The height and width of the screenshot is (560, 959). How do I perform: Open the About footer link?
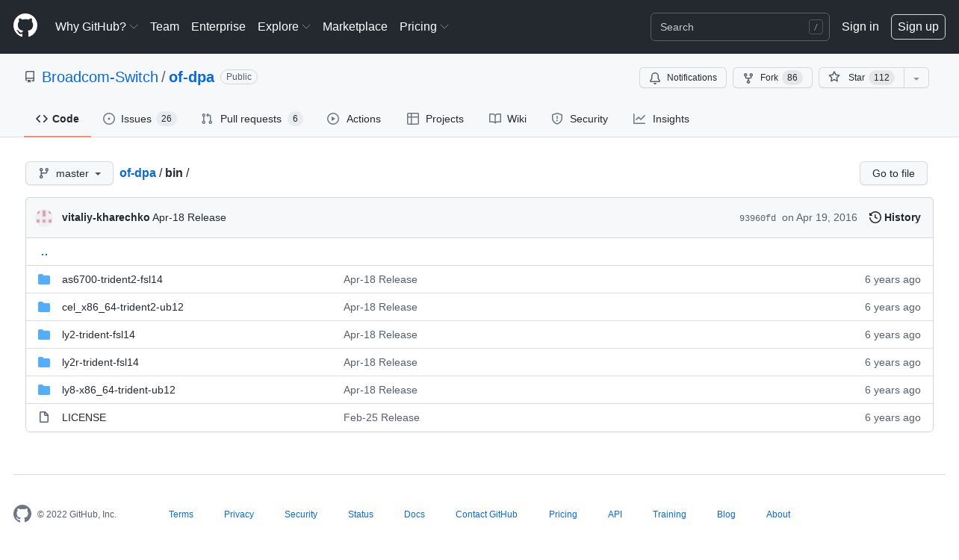778,514
